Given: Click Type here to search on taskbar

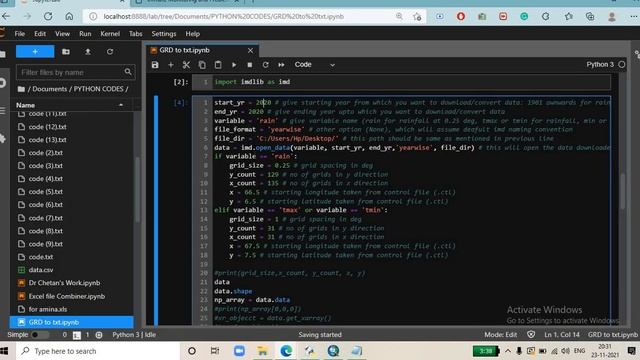Looking at the screenshot, I should click(x=98, y=351).
